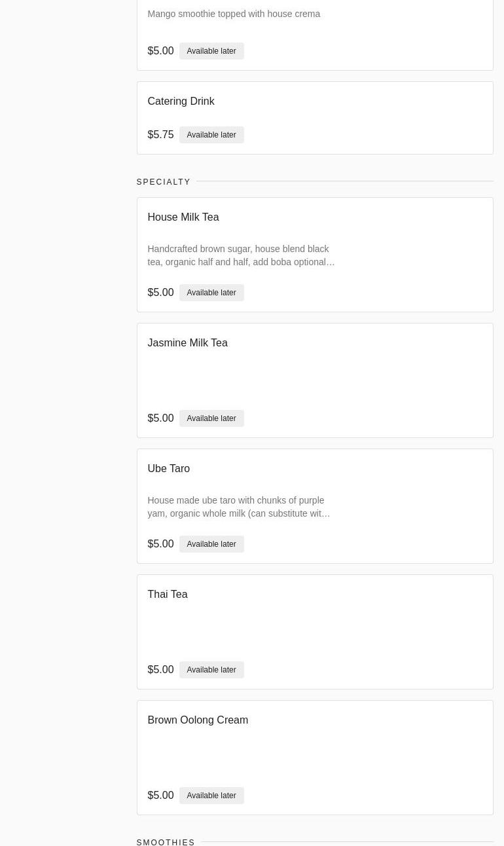Select the House Milk Tea item title
This screenshot has height=846, width=504.
click(183, 217)
